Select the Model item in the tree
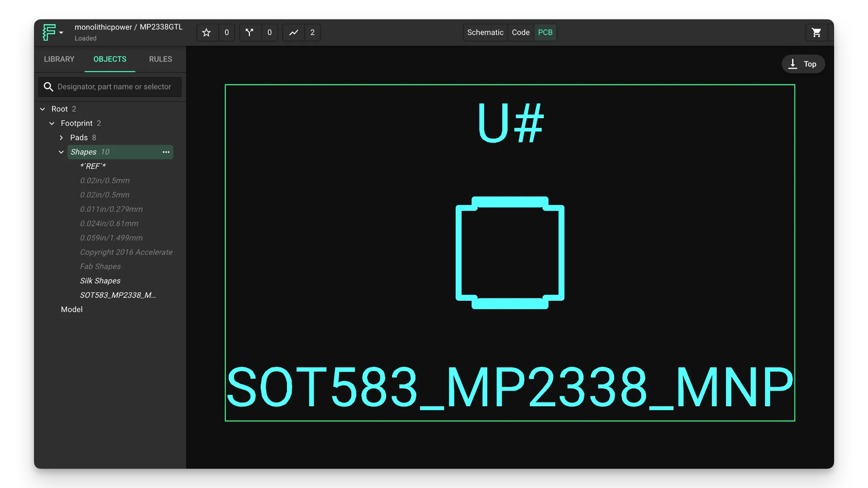This screenshot has height=488, width=868. click(72, 309)
